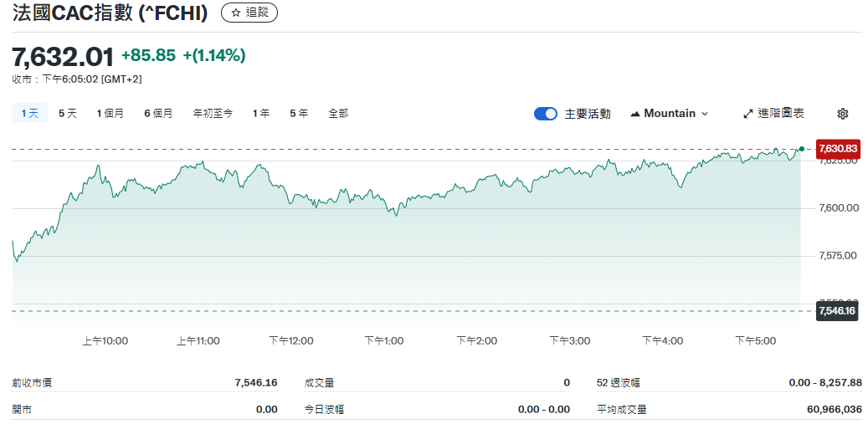
Task: Choose 年初至今 time range
Action: (x=213, y=114)
